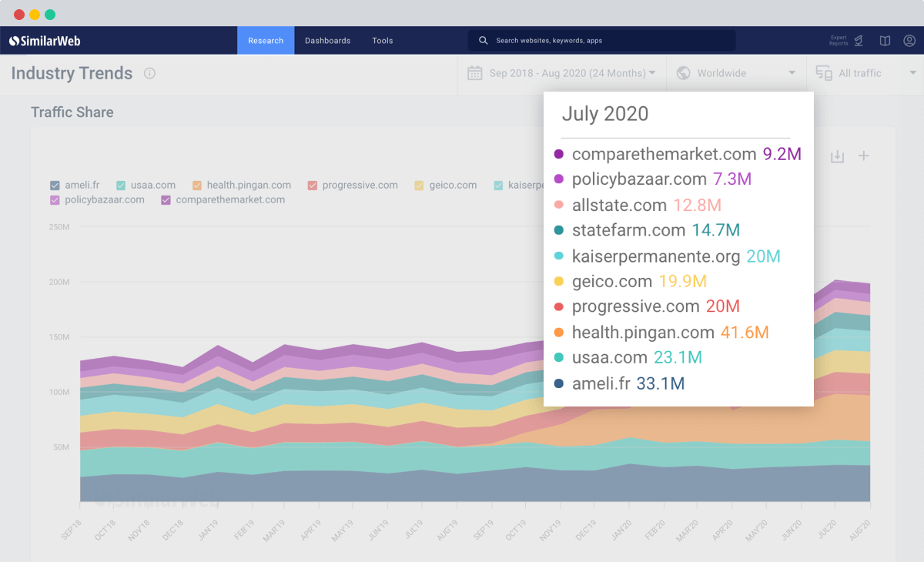Download the chart with the download icon
The width and height of the screenshot is (924, 562).
838,156
